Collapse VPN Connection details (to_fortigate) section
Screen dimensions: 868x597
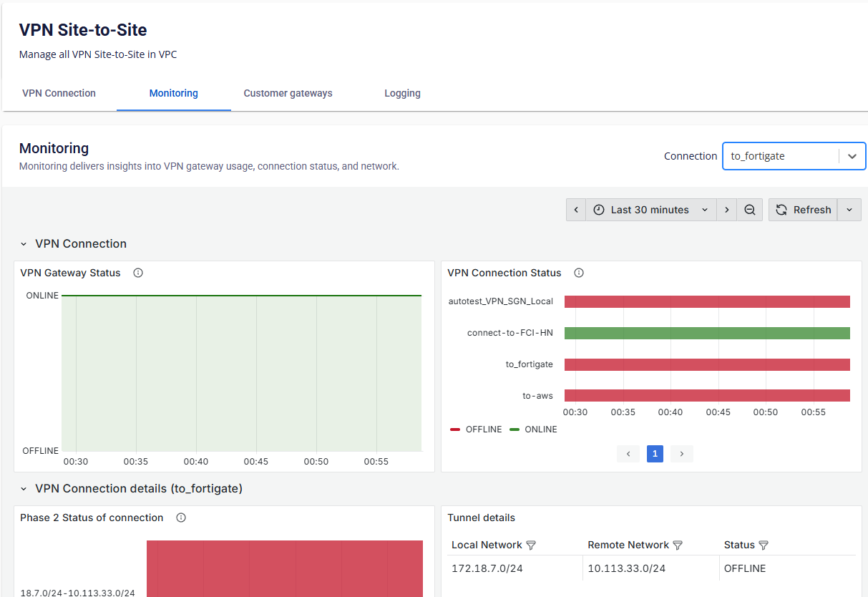[x=24, y=489]
